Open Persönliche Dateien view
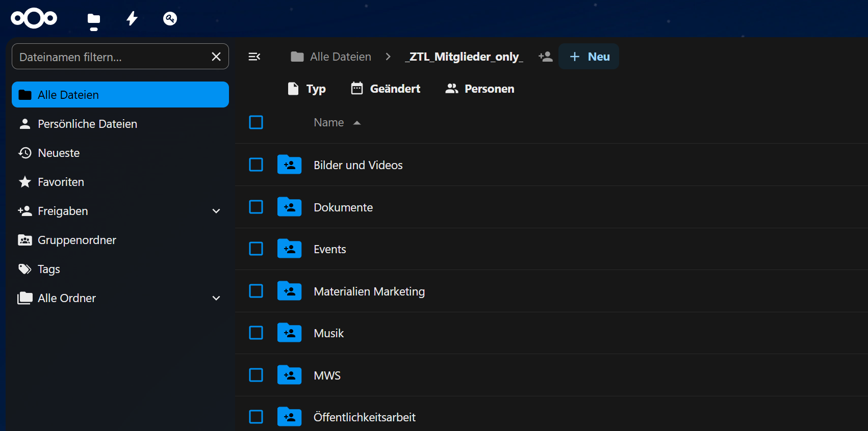This screenshot has height=431, width=868. tap(120, 124)
